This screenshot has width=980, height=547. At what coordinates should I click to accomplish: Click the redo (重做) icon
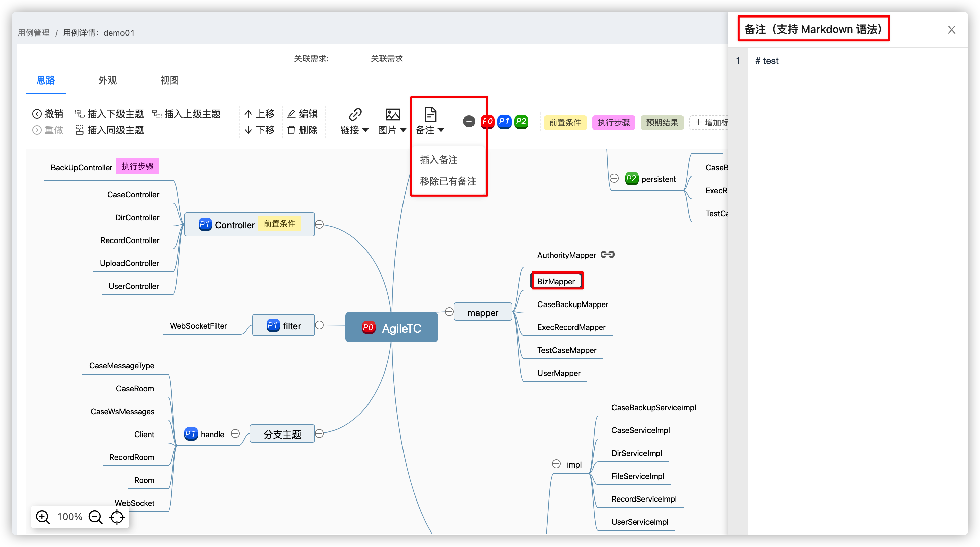(37, 130)
